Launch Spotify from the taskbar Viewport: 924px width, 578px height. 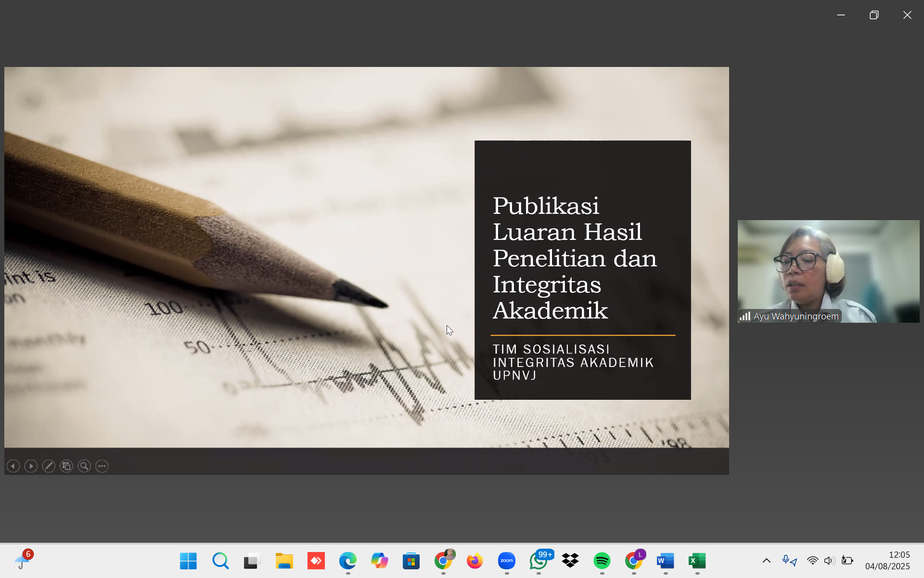tap(602, 561)
